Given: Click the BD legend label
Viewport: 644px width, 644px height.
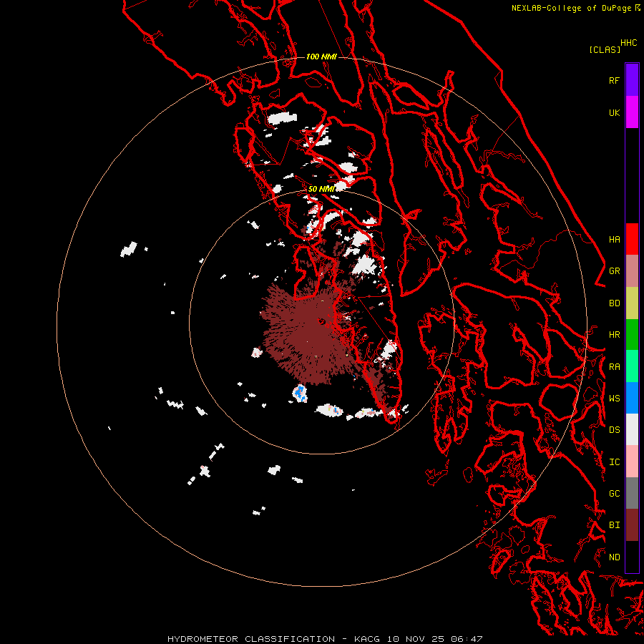Looking at the screenshot, I should [x=614, y=303].
